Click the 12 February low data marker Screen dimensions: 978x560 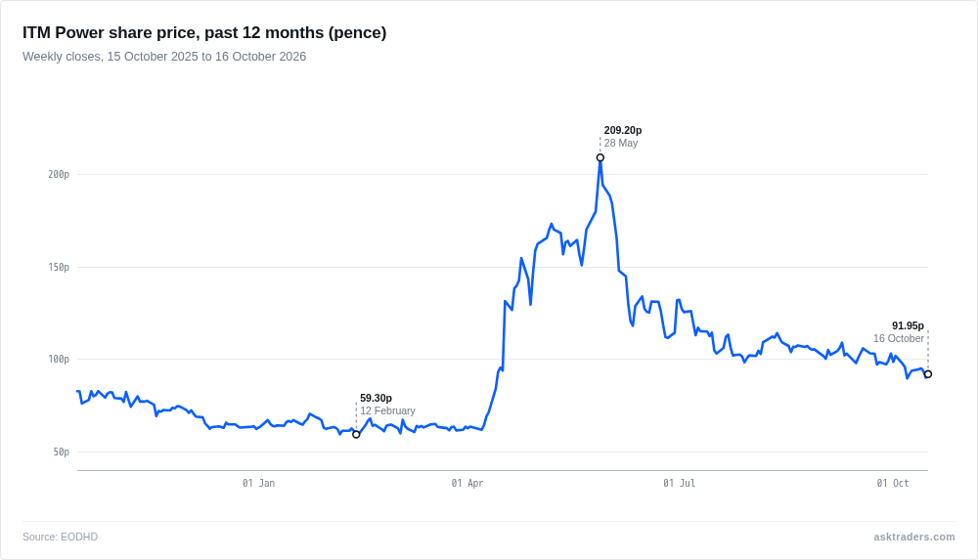(356, 435)
